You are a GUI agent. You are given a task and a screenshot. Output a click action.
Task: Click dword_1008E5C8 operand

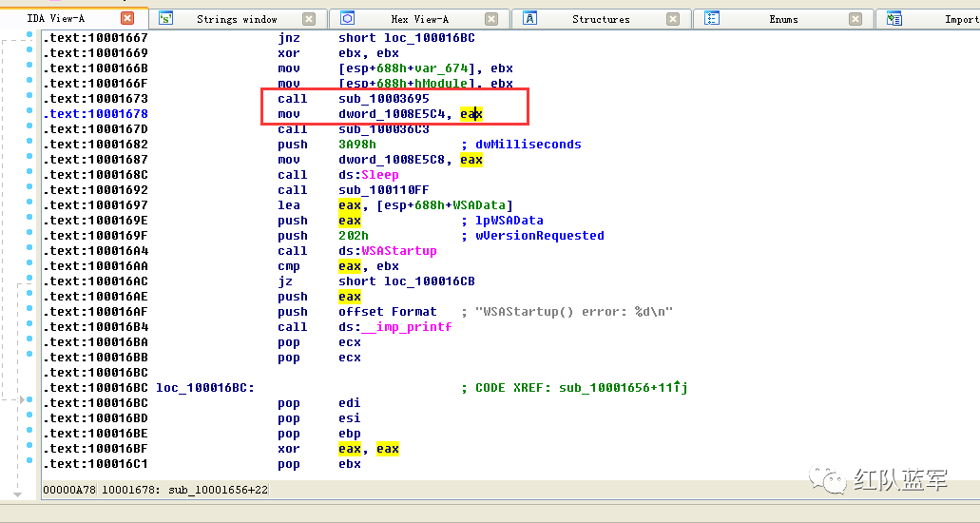click(x=392, y=160)
